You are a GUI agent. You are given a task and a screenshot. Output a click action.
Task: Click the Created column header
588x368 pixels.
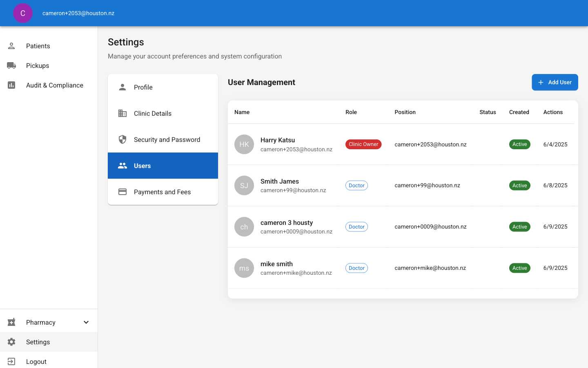519,112
